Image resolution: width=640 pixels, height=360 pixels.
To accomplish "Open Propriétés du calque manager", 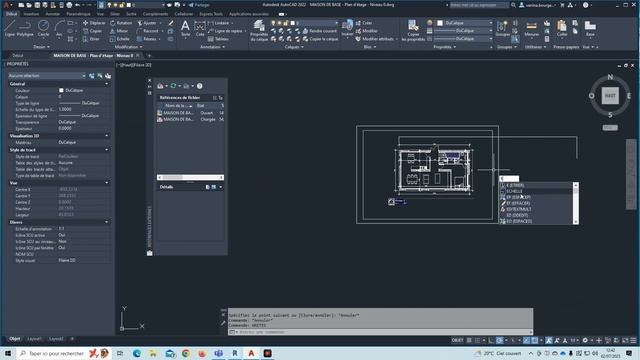I will pyautogui.click(x=259, y=31).
